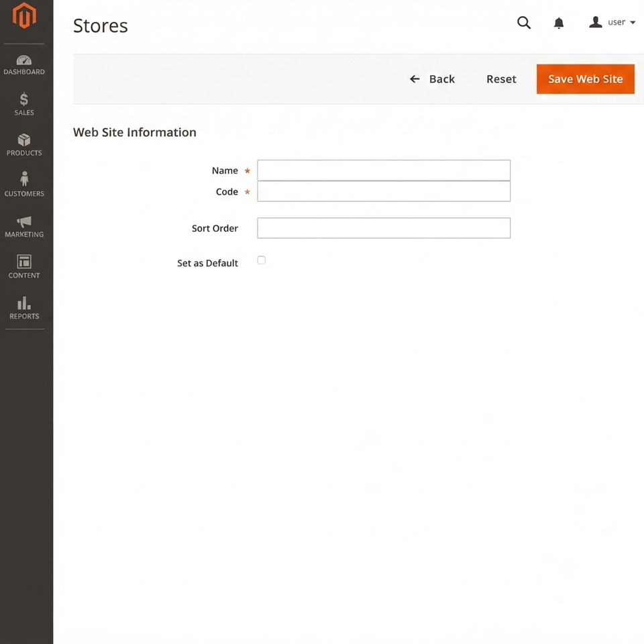Click the Web Site Information heading
The width and height of the screenshot is (644, 644).
click(135, 132)
